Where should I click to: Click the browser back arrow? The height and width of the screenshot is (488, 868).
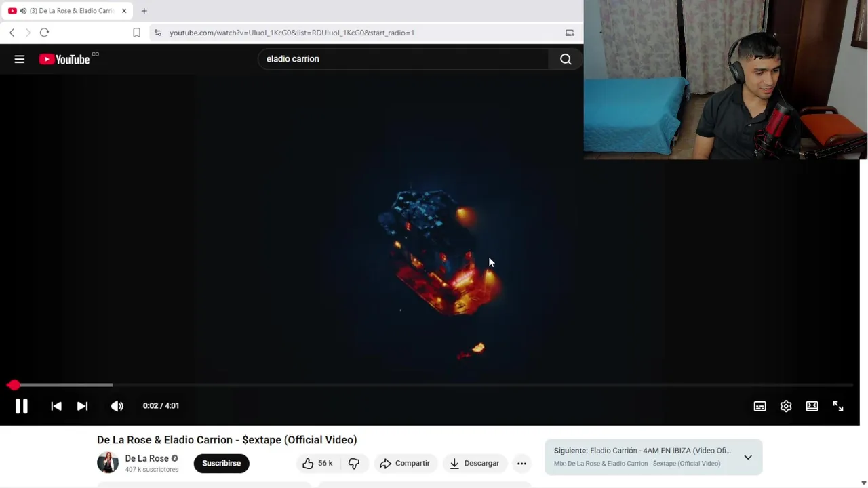(x=12, y=32)
